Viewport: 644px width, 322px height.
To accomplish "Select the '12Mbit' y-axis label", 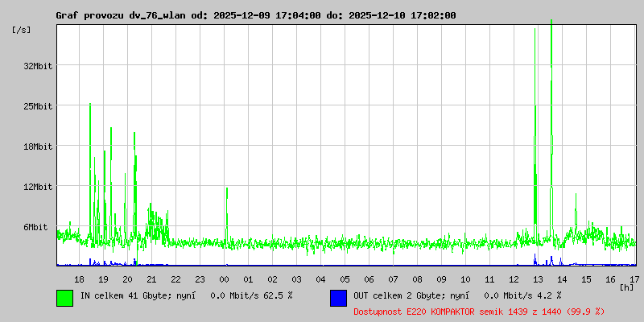I will click(x=38, y=188).
